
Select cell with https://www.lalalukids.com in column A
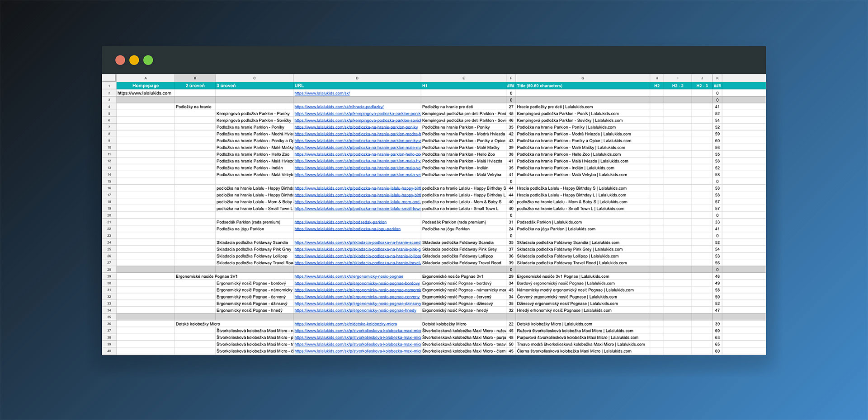(144, 93)
